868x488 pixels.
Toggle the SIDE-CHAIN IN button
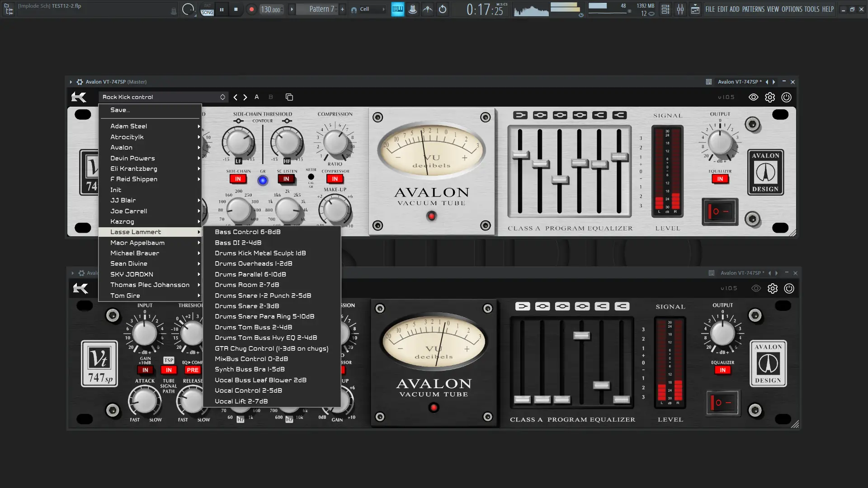[238, 179]
